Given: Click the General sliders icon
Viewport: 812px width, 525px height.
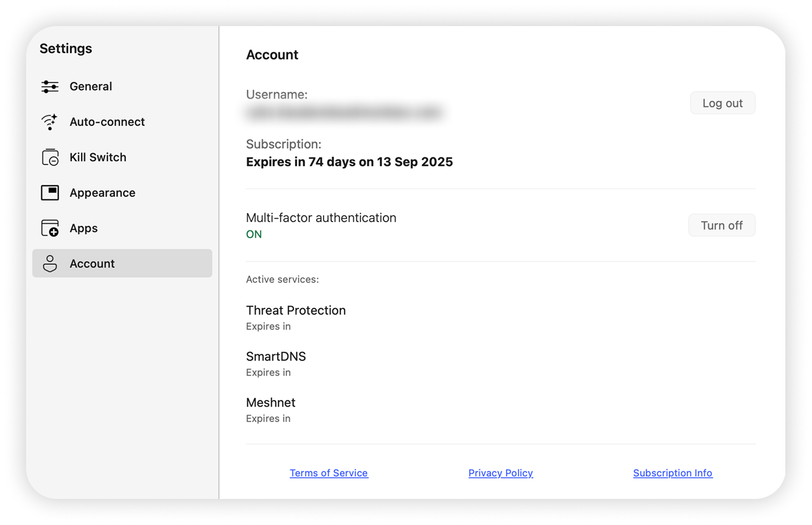Looking at the screenshot, I should pos(50,86).
